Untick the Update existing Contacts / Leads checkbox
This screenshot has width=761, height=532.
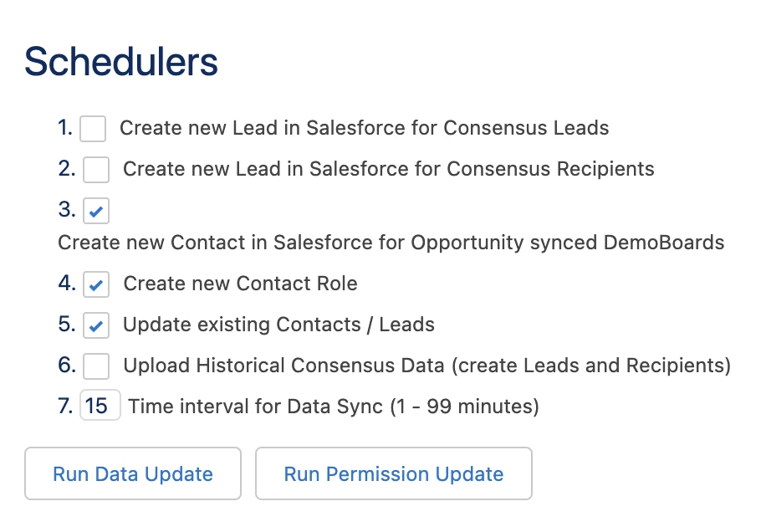click(96, 325)
